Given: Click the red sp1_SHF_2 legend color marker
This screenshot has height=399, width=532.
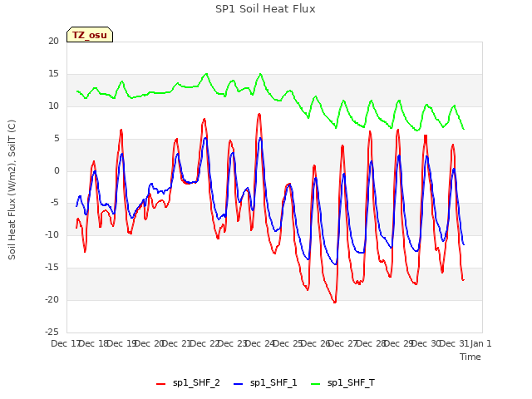Looking at the screenshot, I should [x=160, y=384].
